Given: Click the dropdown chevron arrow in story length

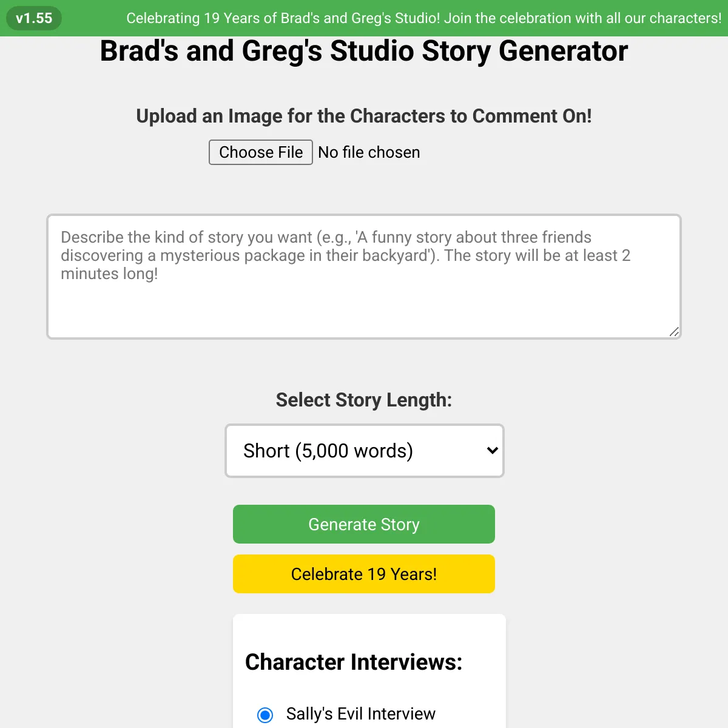Looking at the screenshot, I should pos(492,451).
